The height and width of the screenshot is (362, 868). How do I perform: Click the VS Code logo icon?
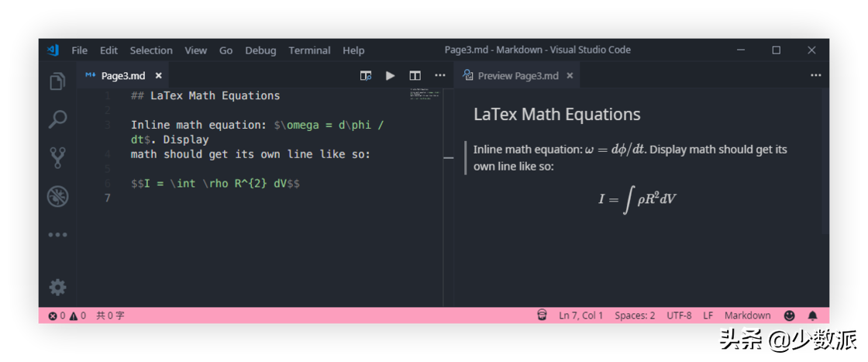tap(53, 50)
